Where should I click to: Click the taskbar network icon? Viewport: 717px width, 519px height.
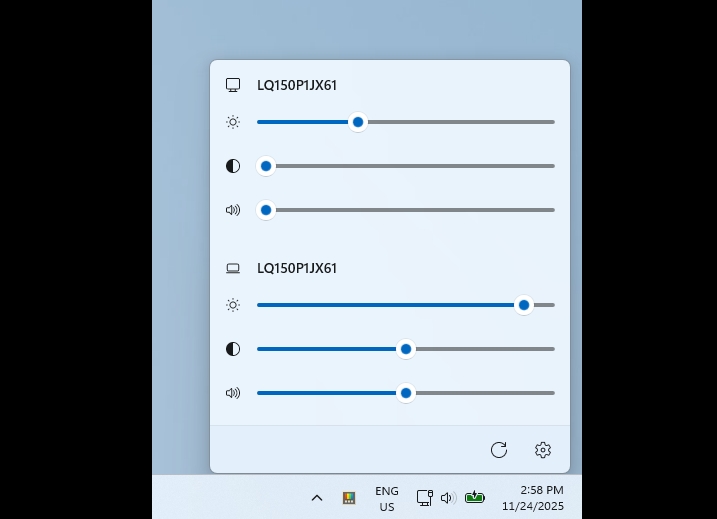(x=424, y=498)
